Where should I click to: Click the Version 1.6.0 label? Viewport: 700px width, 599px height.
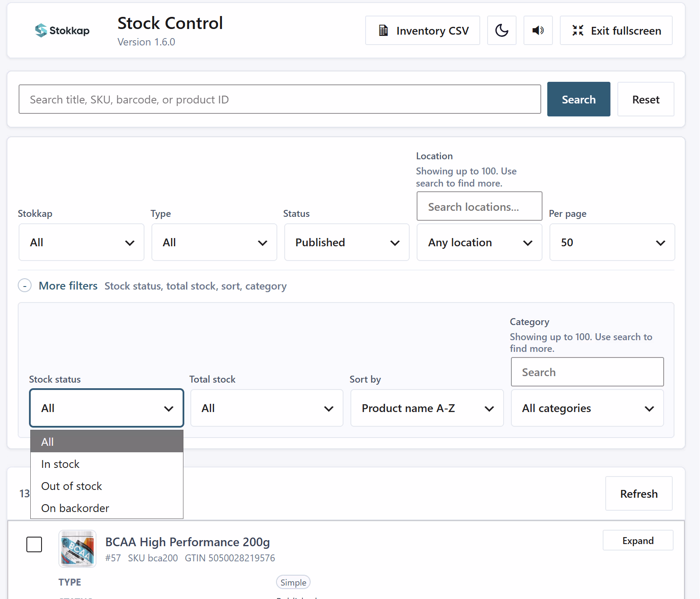pyautogui.click(x=146, y=42)
